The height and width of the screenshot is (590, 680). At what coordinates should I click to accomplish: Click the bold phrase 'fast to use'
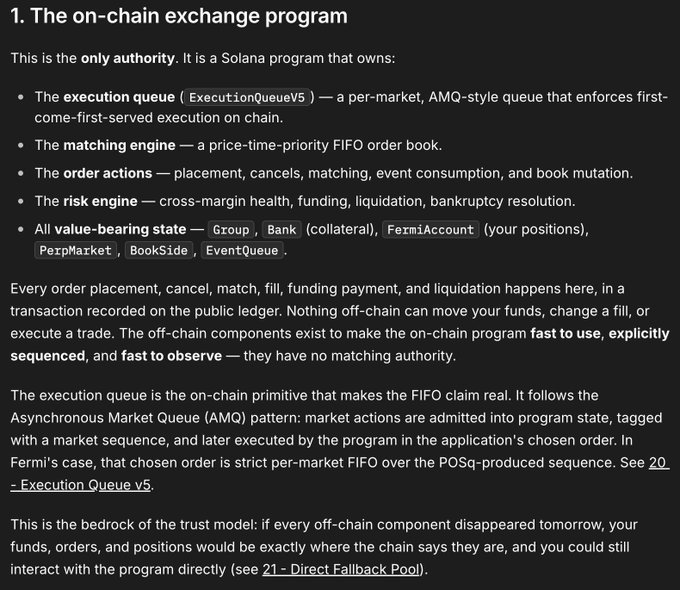coord(565,334)
